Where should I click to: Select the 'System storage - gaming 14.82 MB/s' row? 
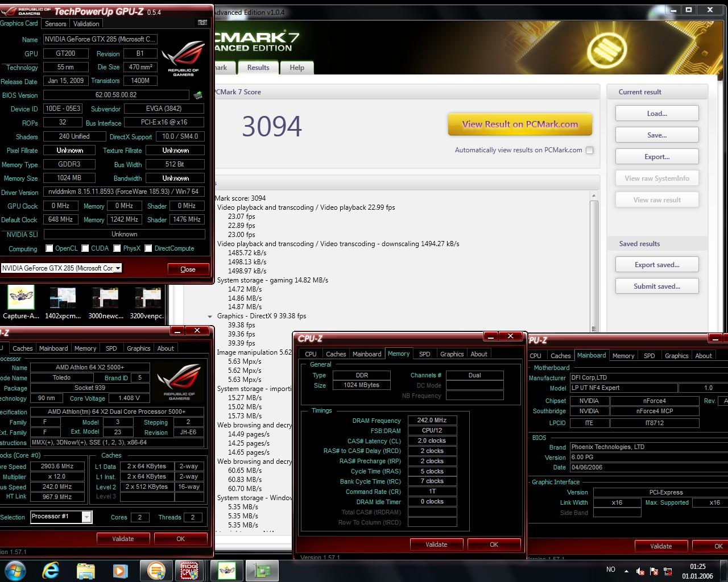tap(272, 280)
